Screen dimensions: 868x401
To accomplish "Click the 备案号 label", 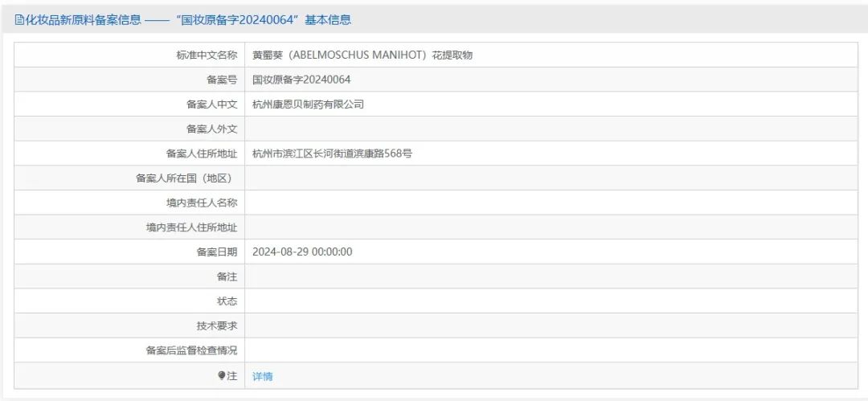I will (x=222, y=80).
